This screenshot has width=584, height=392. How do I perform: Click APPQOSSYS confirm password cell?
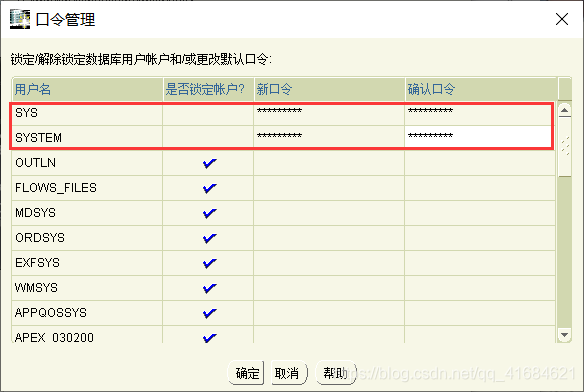[x=480, y=313]
